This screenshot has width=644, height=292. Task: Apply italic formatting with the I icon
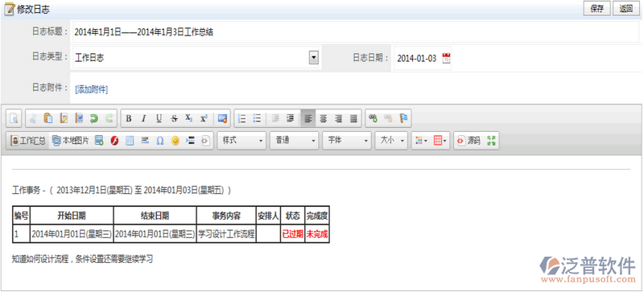[144, 119]
